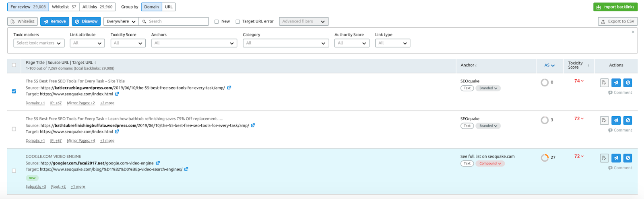The width and height of the screenshot is (644, 199).
Task: Click disavow icon for the googler.com row
Action: [627, 158]
